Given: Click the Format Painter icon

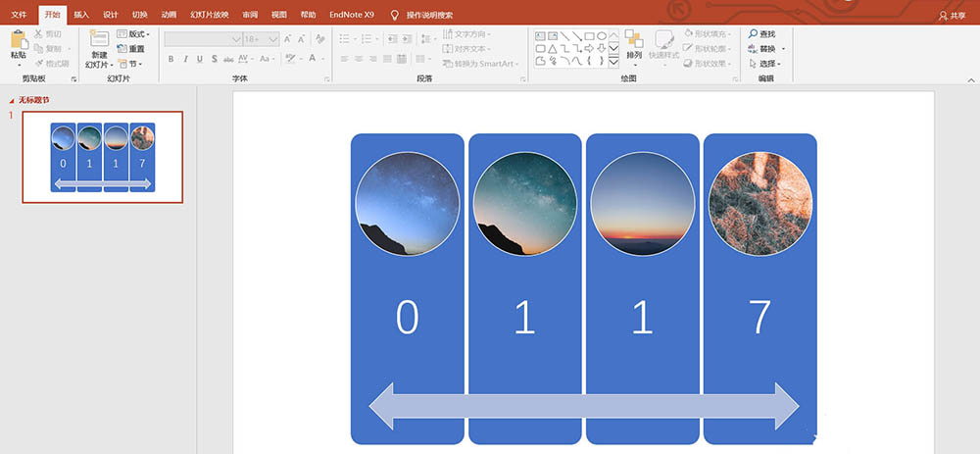Looking at the screenshot, I should pos(39,64).
